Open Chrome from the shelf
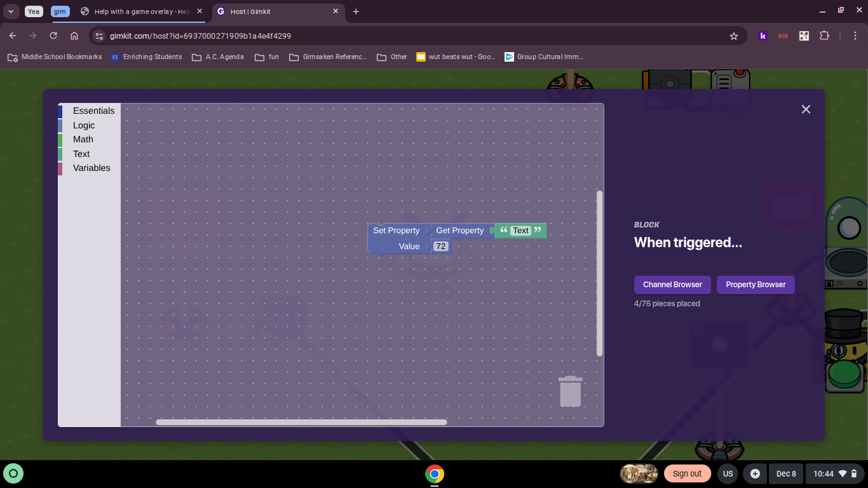Viewport: 868px width, 488px height. (435, 474)
